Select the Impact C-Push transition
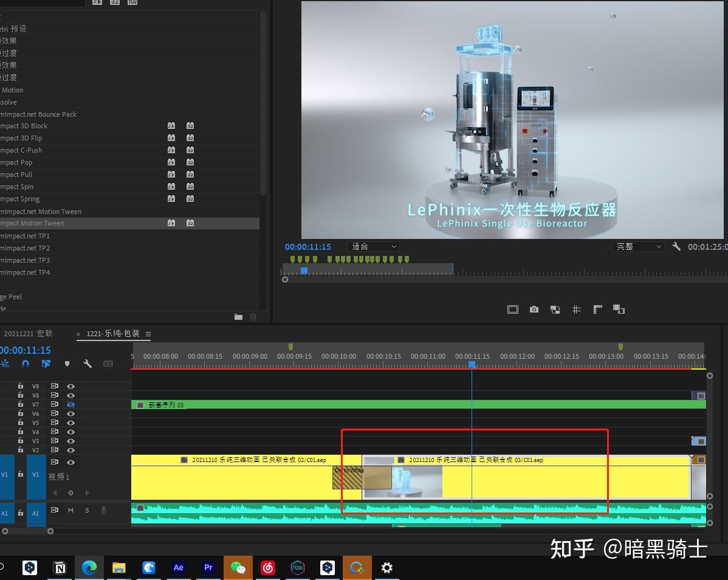Screen dimensions: 728x580 21,150
